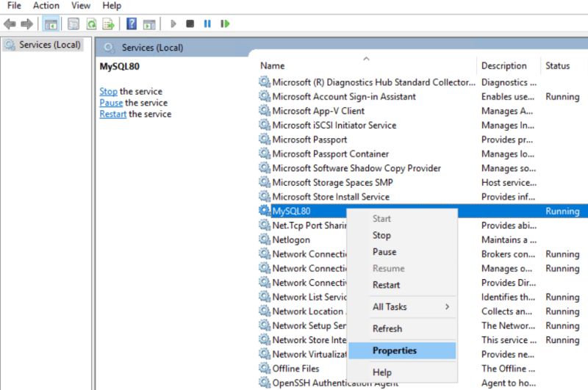The width and height of the screenshot is (588, 390).
Task: Select the Offline Files service name
Action: pyautogui.click(x=296, y=368)
